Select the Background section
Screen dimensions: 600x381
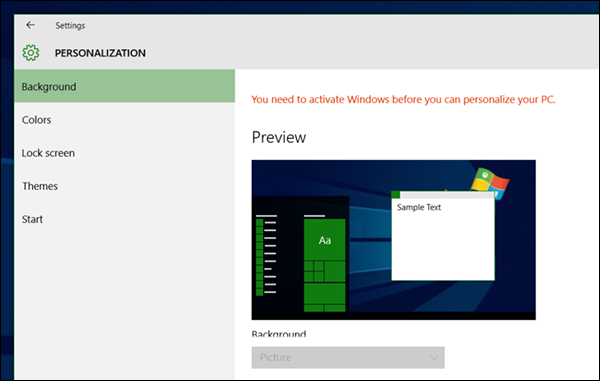tap(124, 86)
